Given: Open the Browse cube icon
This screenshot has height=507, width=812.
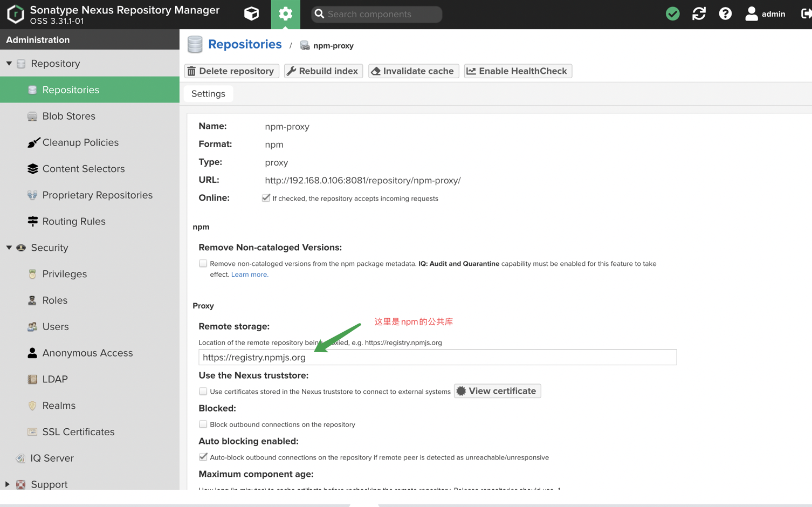Looking at the screenshot, I should 251,14.
